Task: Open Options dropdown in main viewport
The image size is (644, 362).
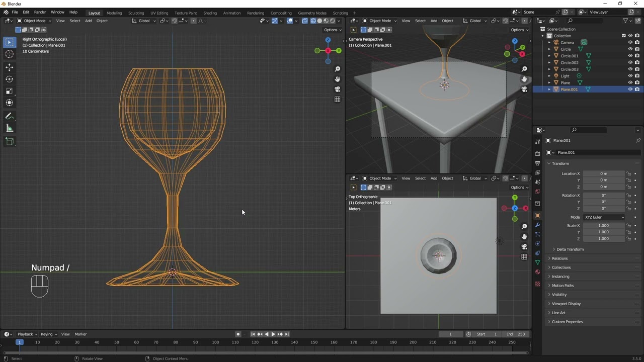Action: click(333, 30)
